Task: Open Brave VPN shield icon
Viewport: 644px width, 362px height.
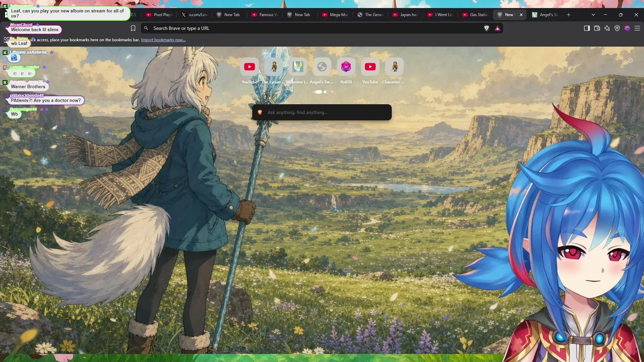Action: click(x=617, y=28)
